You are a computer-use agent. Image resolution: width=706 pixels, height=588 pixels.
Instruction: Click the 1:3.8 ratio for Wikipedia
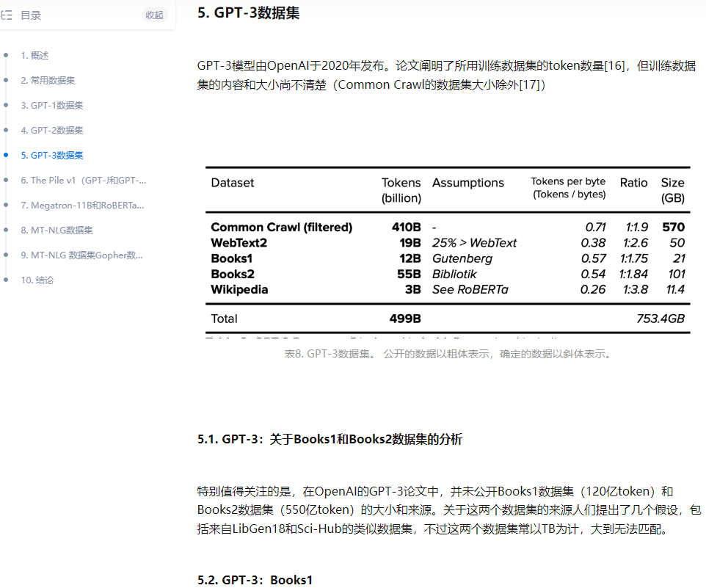tap(636, 289)
